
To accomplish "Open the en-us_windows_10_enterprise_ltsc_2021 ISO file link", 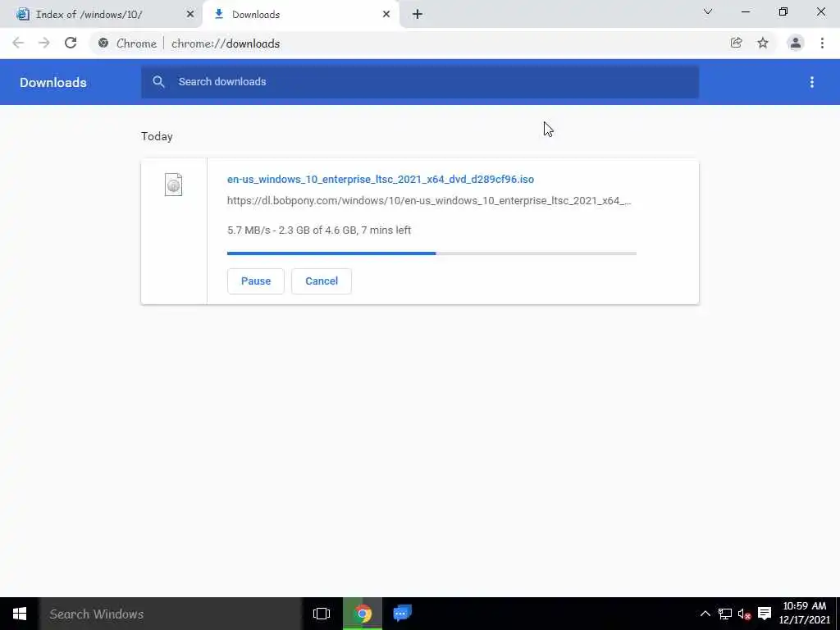I will (381, 180).
